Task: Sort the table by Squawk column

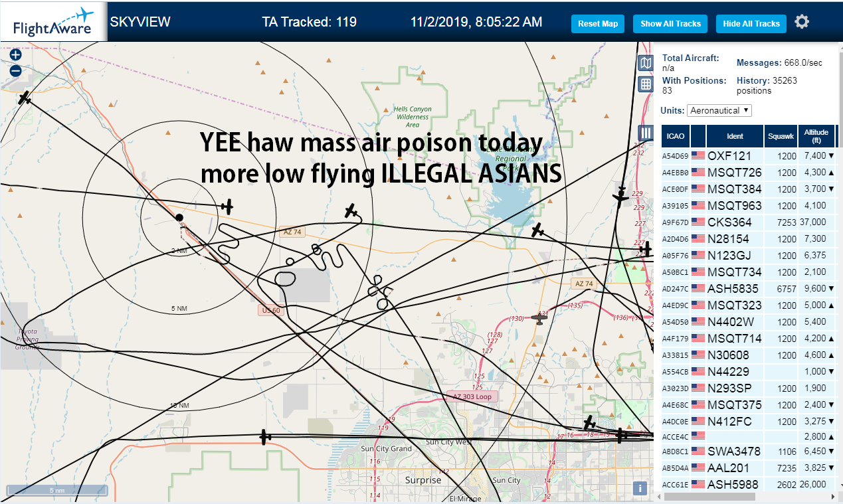Action: pos(781,136)
